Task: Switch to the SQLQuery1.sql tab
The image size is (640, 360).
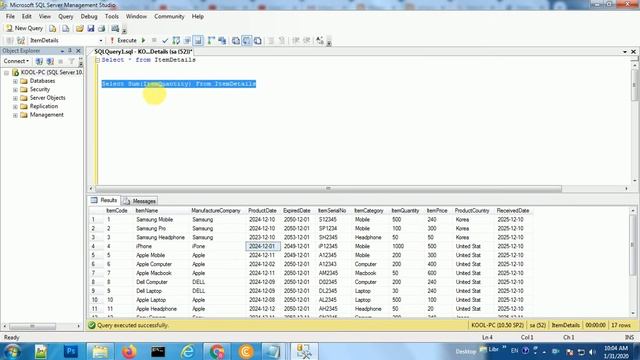Action: (x=143, y=52)
